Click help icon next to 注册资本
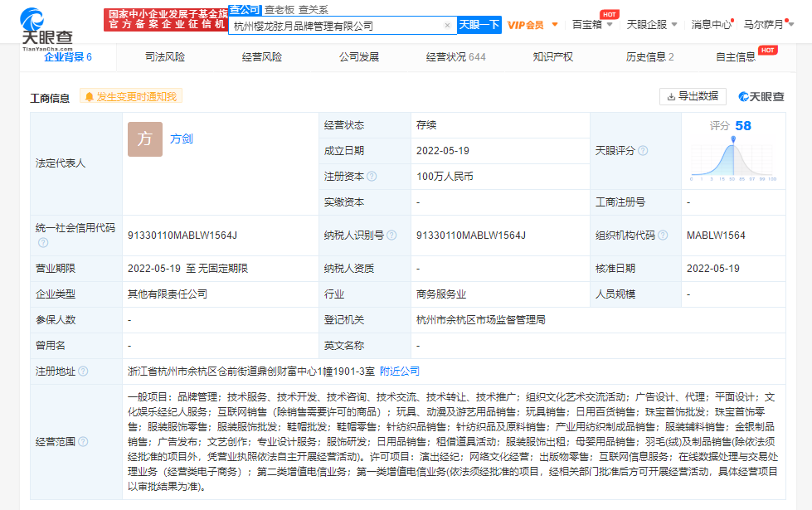Viewport: 812px width, 510px height. [x=372, y=177]
